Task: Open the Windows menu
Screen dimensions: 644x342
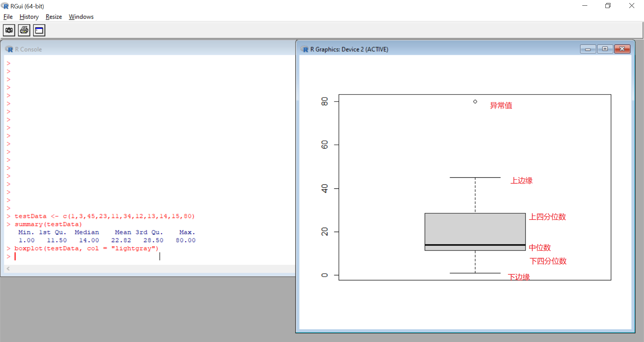Action: tap(81, 17)
